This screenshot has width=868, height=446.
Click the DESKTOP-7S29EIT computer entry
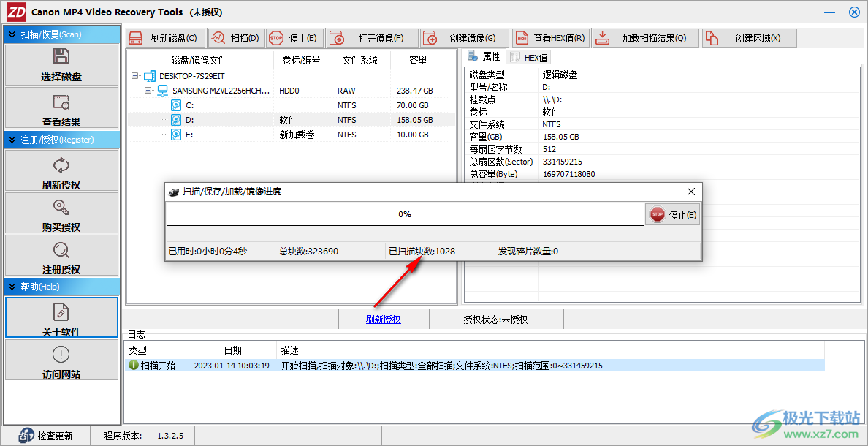pos(192,75)
